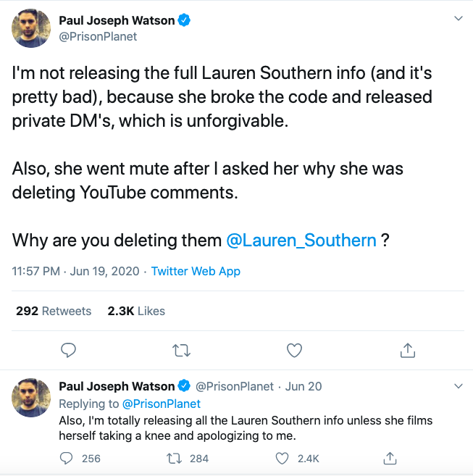Click verified badge beside main author name
Screen dimensions: 473x476
tap(185, 20)
